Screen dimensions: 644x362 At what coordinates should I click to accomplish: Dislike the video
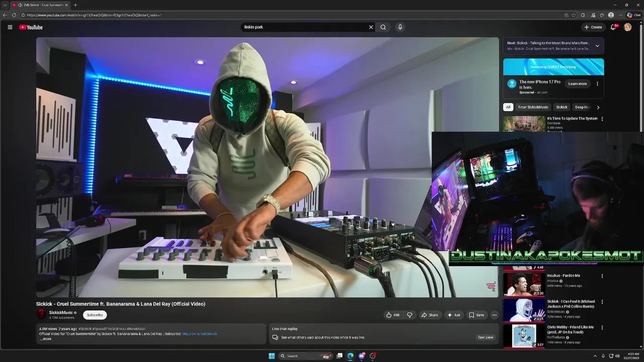pyautogui.click(x=410, y=315)
